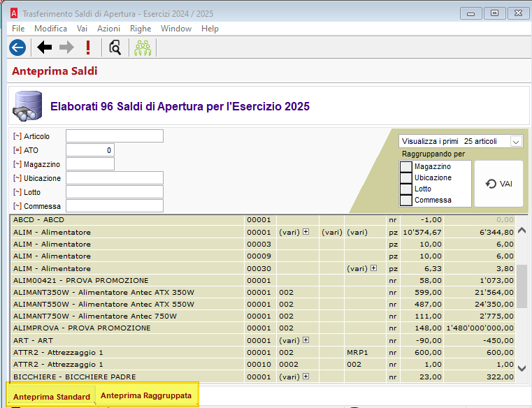Click the blue circular back arrow icon
532x408 pixels.
17,48
